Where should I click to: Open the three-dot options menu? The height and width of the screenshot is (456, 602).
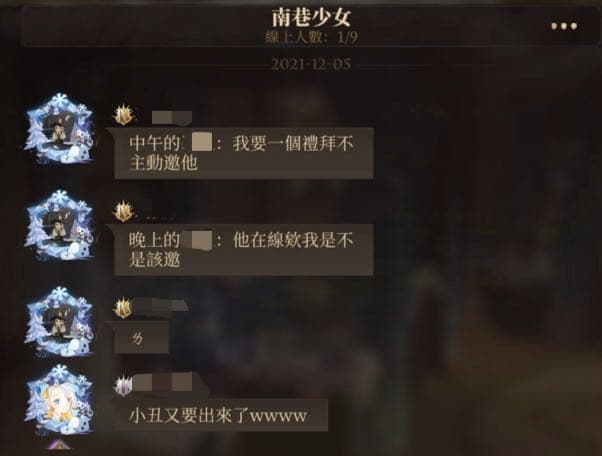564,26
